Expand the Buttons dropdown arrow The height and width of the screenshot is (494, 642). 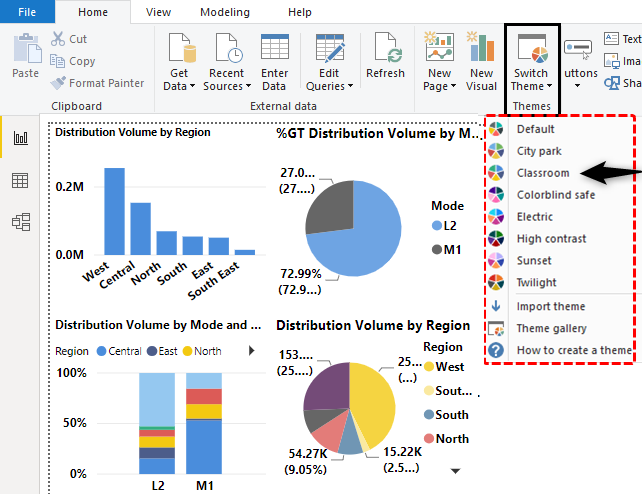(577, 86)
